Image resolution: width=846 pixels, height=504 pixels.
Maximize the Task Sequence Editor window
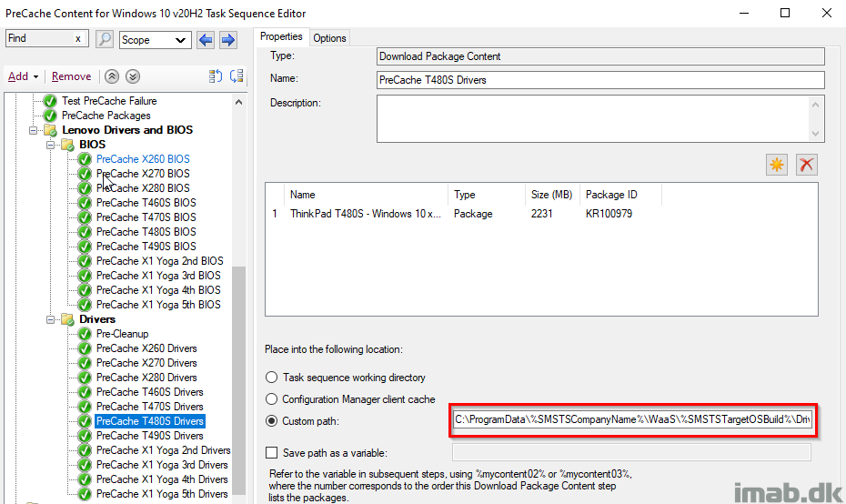[x=785, y=13]
